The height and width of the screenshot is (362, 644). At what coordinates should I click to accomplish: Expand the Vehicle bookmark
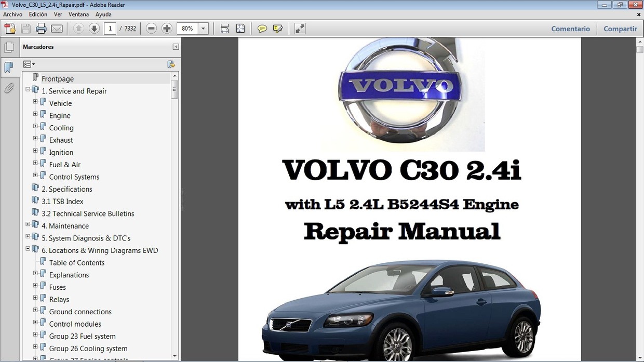click(x=35, y=102)
